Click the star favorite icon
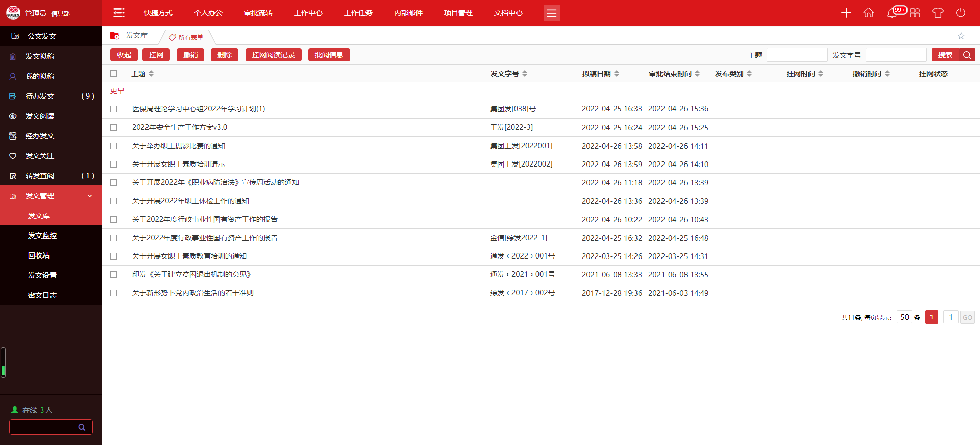This screenshot has width=980, height=445. (x=961, y=36)
